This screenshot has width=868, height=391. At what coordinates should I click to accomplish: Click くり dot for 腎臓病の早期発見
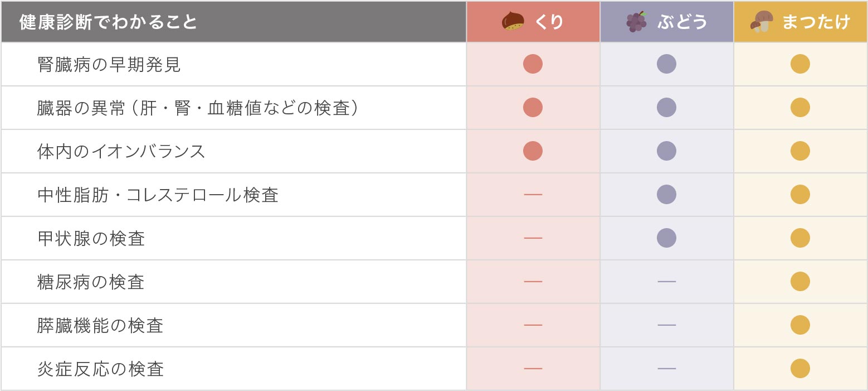click(x=533, y=64)
